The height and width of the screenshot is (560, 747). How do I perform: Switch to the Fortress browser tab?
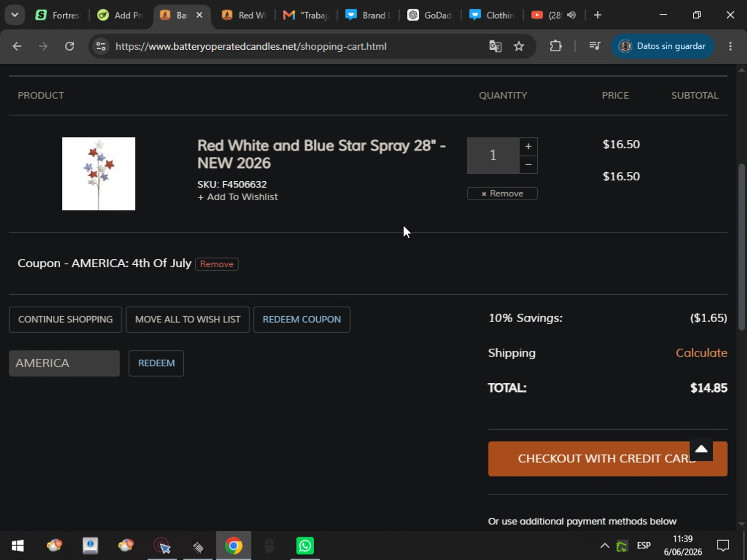pyautogui.click(x=58, y=15)
